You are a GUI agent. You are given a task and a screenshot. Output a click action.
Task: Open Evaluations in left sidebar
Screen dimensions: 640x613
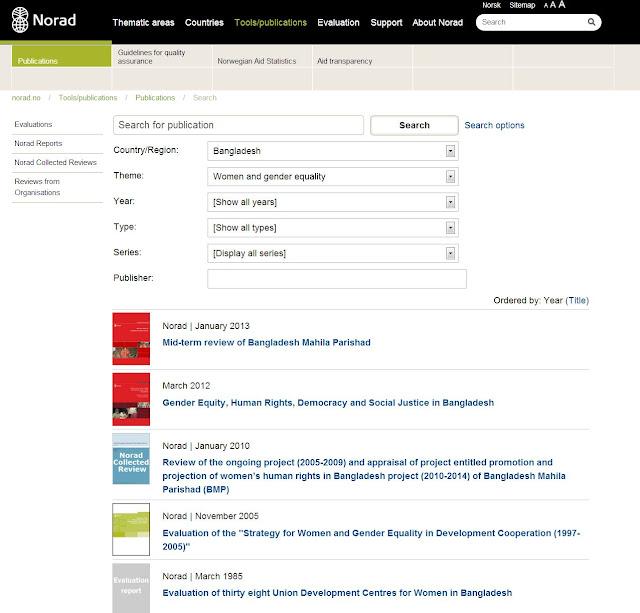point(33,124)
